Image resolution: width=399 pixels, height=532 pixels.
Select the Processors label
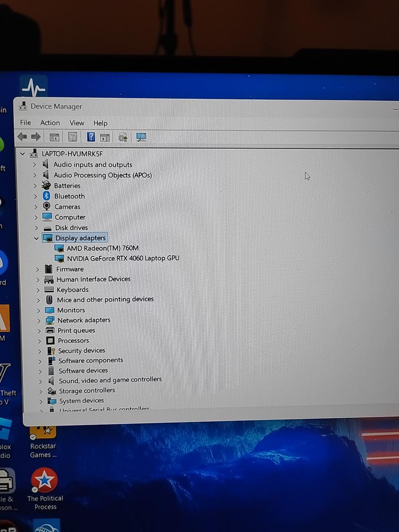click(73, 340)
